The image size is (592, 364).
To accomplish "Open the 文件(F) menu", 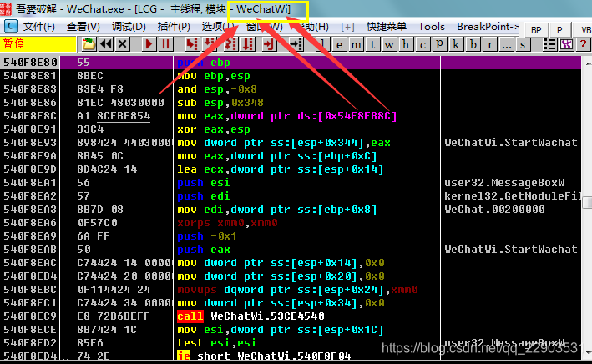I will point(39,27).
